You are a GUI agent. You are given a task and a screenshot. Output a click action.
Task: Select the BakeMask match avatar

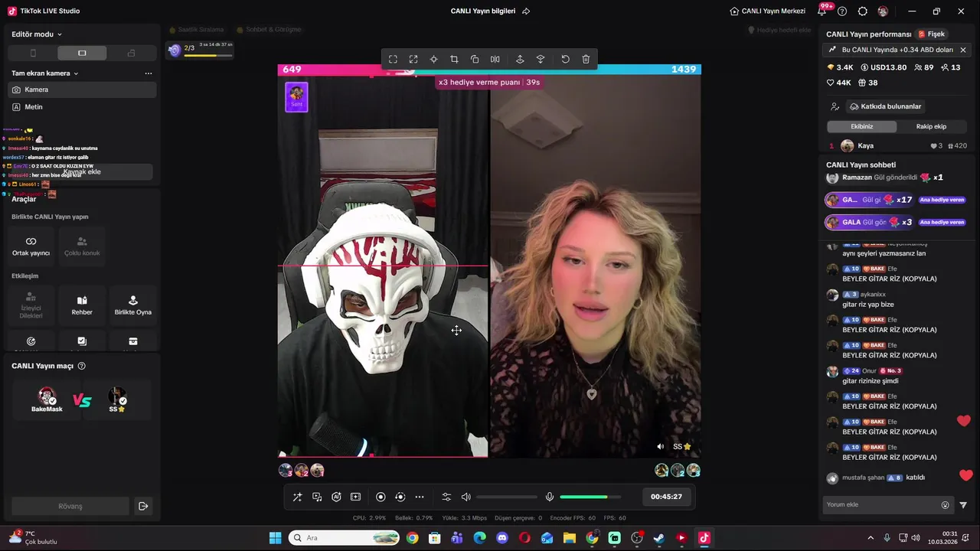(x=47, y=399)
